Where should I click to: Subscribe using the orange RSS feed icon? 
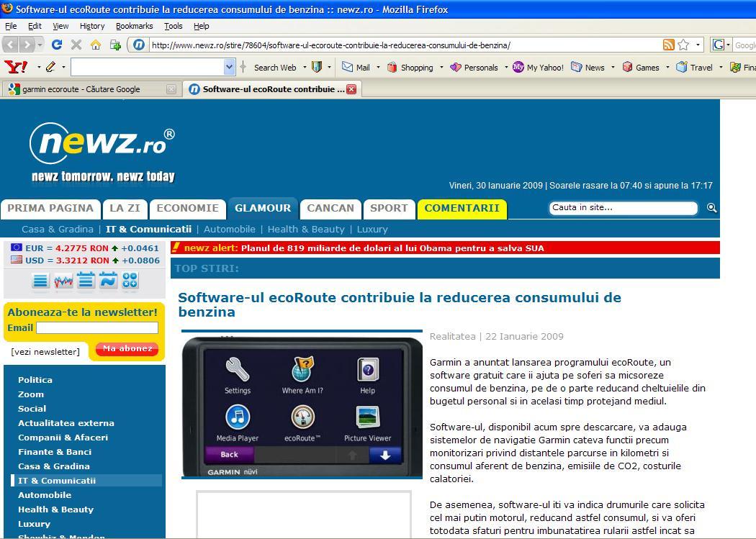coord(669,45)
